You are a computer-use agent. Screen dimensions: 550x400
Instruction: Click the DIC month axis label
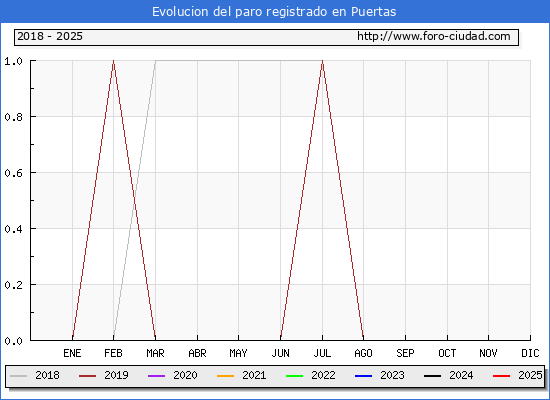(x=530, y=353)
